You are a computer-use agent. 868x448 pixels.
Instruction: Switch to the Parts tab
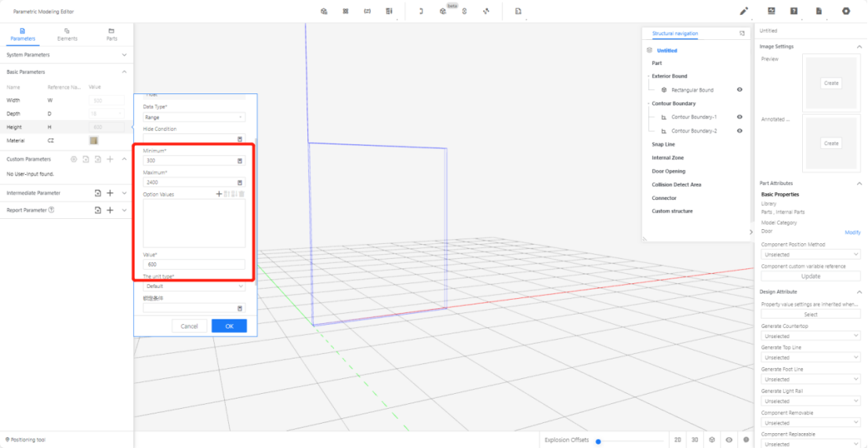[111, 34]
